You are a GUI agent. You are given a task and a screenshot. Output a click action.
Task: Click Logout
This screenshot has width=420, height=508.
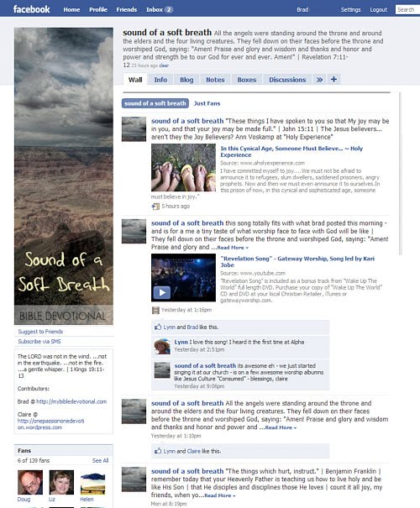pos(379,10)
